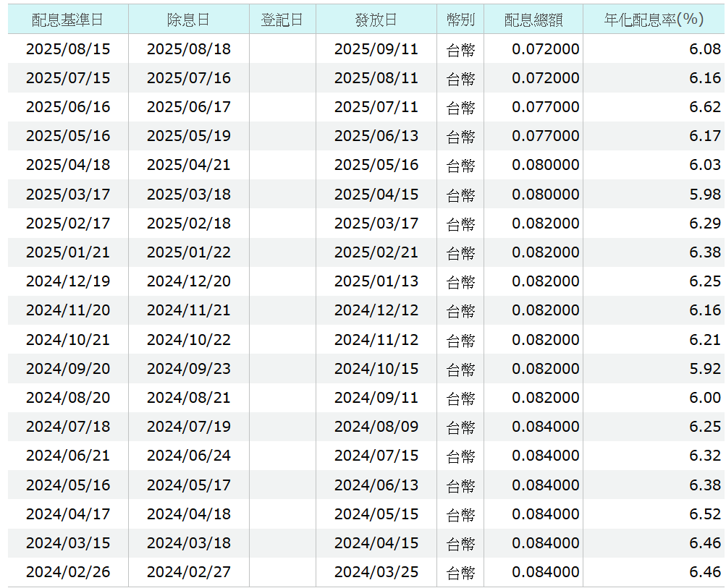Select ex-dividend date 2024/11/21
The image size is (726, 588).
189,310
